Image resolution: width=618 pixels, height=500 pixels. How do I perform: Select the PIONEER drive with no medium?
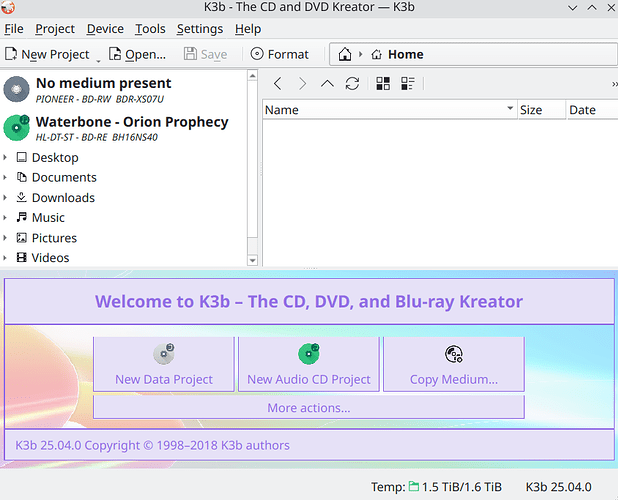point(123,90)
